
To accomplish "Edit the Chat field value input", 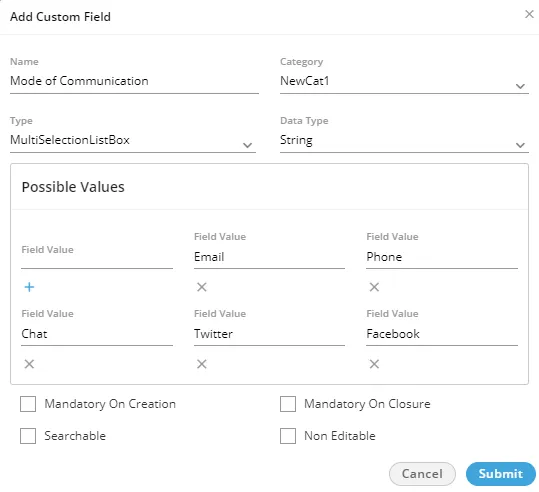I will click(x=97, y=334).
